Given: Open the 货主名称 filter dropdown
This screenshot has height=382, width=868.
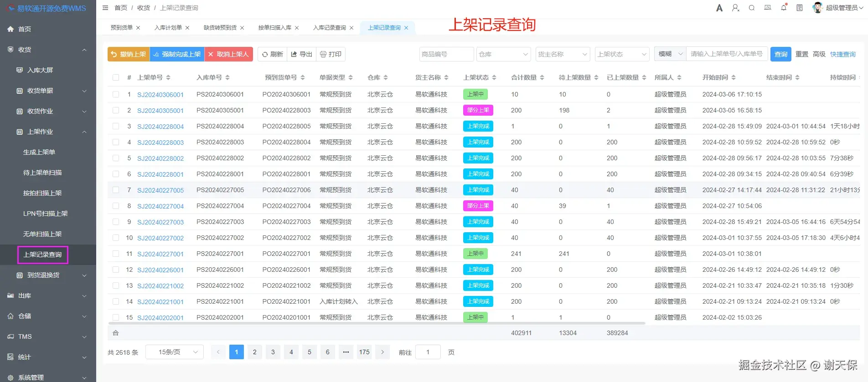Looking at the screenshot, I should [563, 54].
